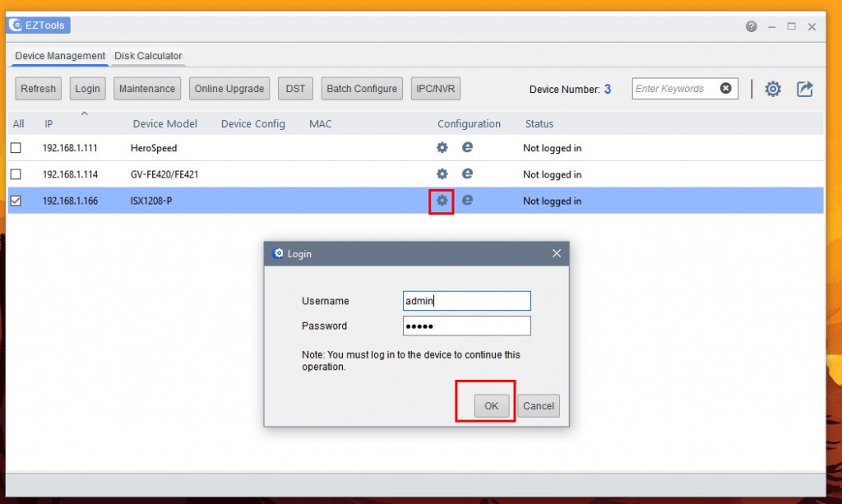
Task: Switch to Disk Calculator tab
Action: 148,56
